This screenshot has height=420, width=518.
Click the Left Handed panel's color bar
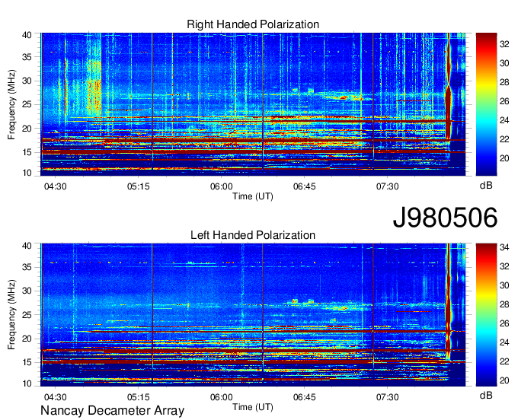(486, 315)
